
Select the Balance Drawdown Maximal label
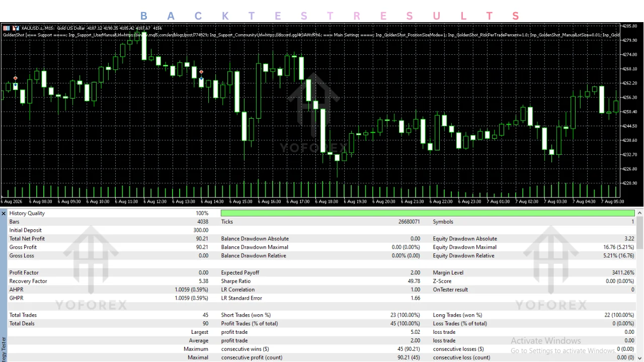coord(255,247)
